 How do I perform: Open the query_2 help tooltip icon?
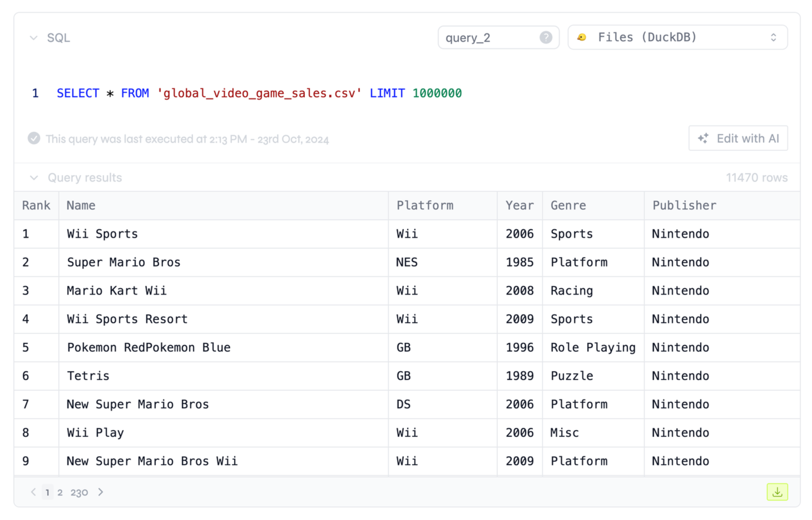click(546, 37)
